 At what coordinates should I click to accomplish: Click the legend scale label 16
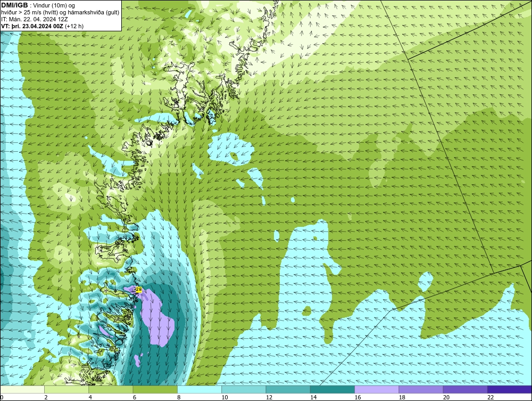coord(358,397)
